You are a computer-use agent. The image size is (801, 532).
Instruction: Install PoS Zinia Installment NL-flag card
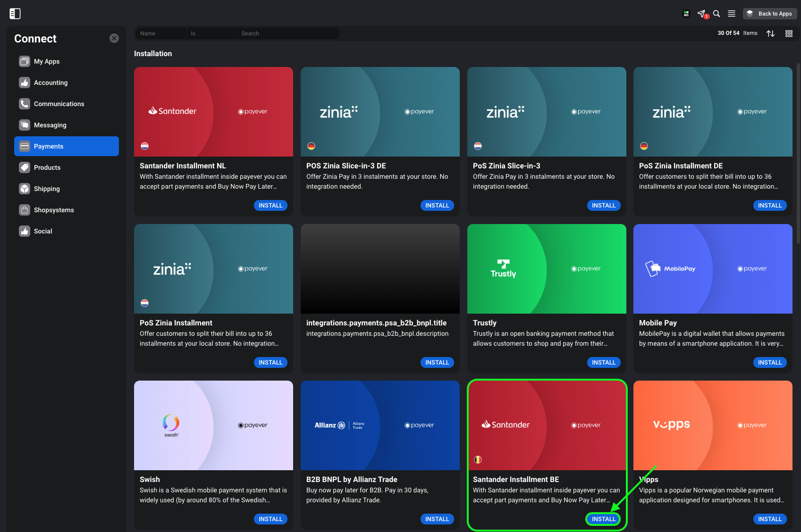click(x=270, y=363)
